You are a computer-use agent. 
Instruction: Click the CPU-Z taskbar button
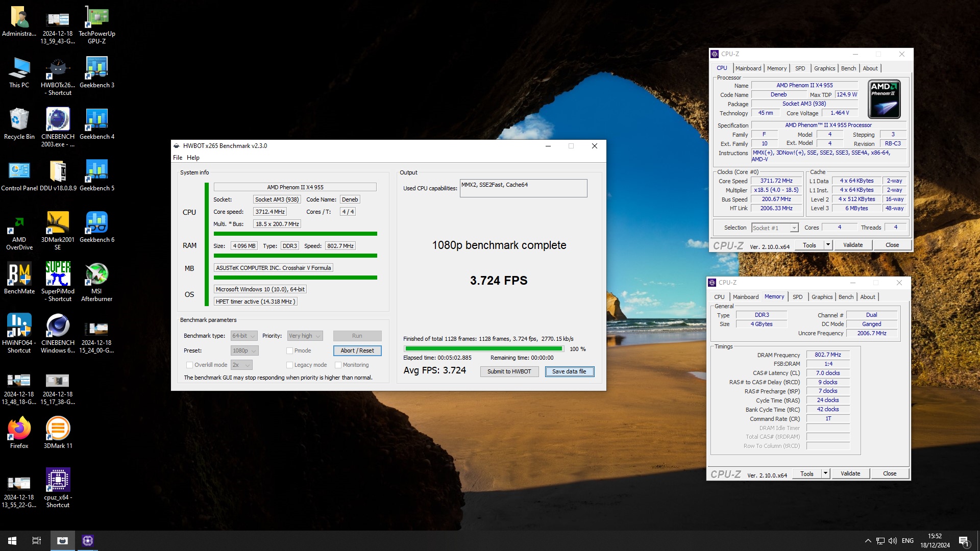(x=88, y=541)
